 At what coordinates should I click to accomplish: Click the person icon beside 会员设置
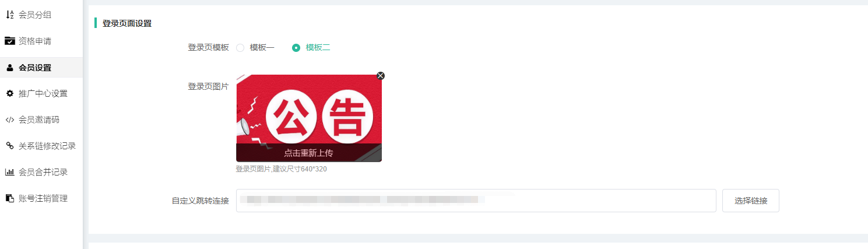[x=9, y=68]
